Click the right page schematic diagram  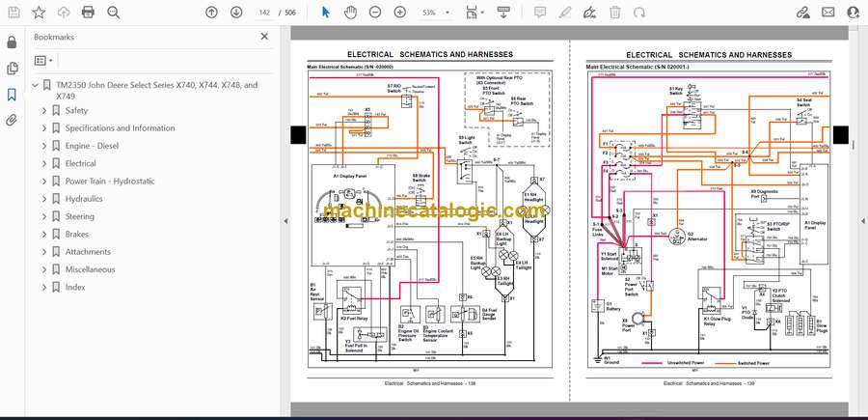(709, 218)
